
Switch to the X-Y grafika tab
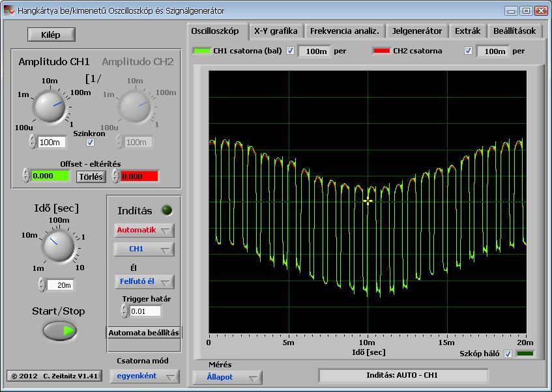[276, 31]
